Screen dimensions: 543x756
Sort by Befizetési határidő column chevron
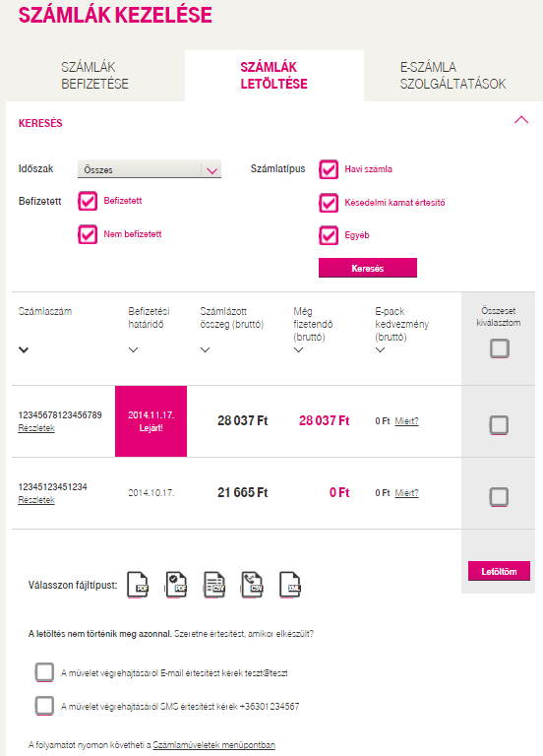134,350
